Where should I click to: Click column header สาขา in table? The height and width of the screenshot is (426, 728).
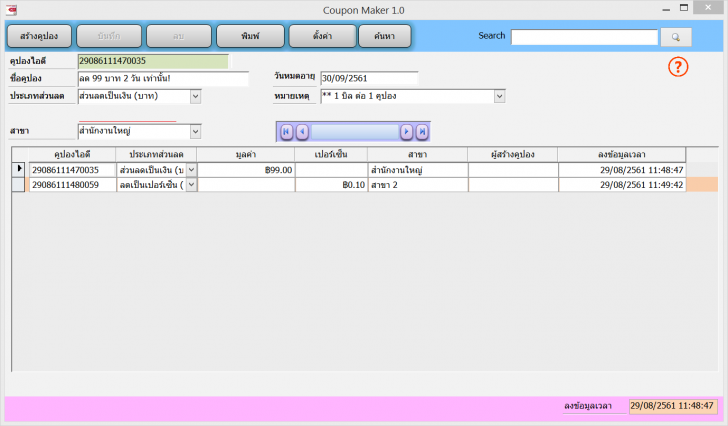tap(417, 155)
